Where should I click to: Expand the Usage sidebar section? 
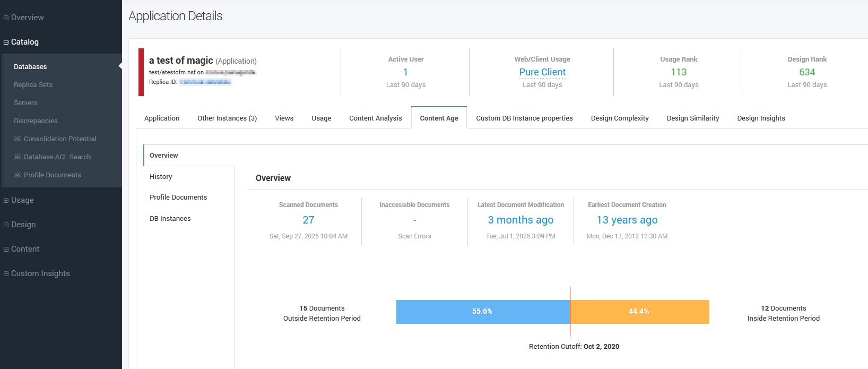(6, 201)
